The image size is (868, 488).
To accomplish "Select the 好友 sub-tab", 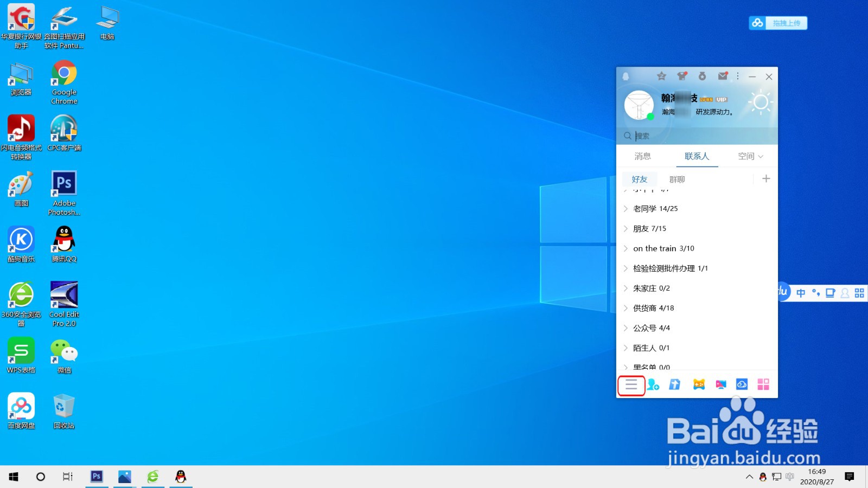I will (x=640, y=179).
